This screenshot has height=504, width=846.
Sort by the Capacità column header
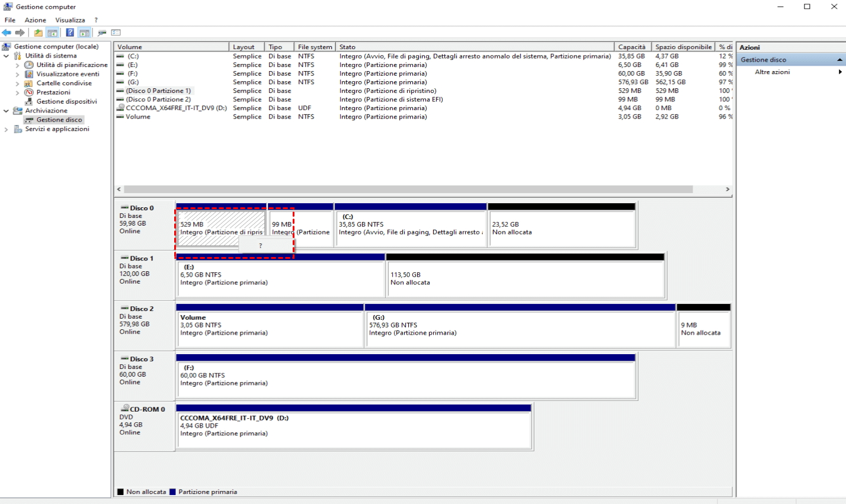[633, 47]
